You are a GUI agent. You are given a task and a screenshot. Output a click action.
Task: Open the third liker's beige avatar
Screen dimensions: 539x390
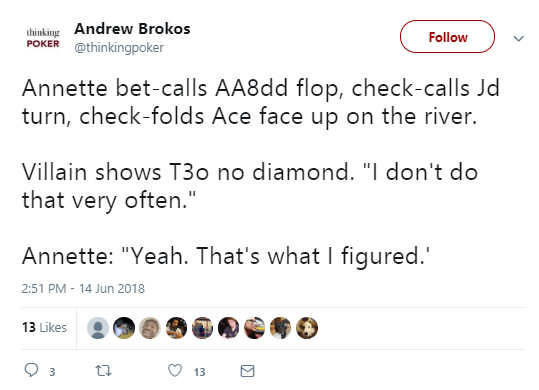pyautogui.click(x=150, y=328)
